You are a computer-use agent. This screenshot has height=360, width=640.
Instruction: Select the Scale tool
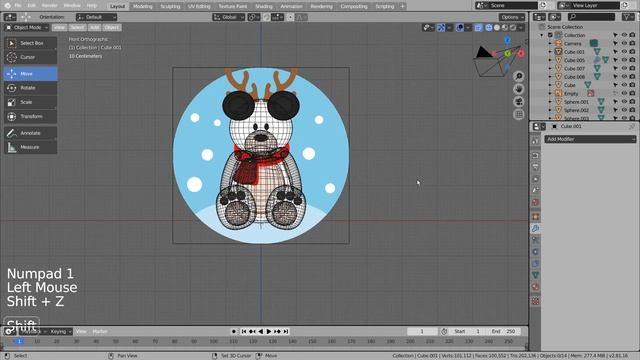coord(31,102)
